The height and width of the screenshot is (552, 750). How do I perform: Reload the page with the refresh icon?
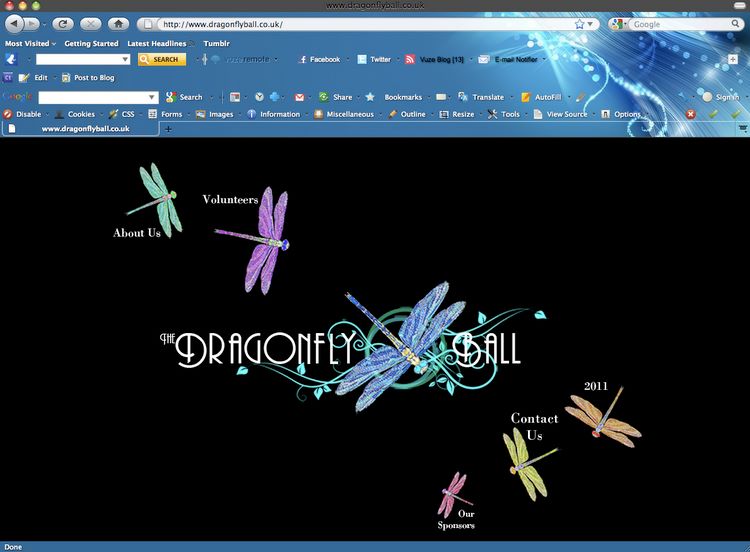coord(63,23)
